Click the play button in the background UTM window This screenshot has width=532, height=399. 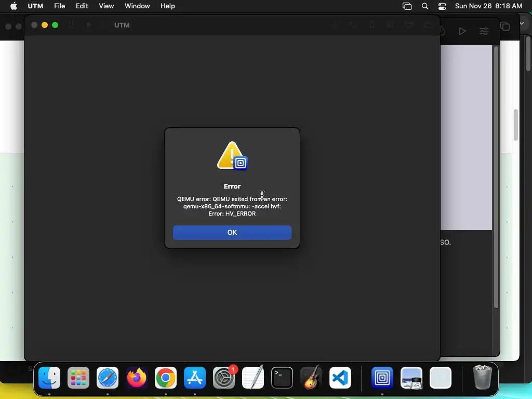[462, 31]
